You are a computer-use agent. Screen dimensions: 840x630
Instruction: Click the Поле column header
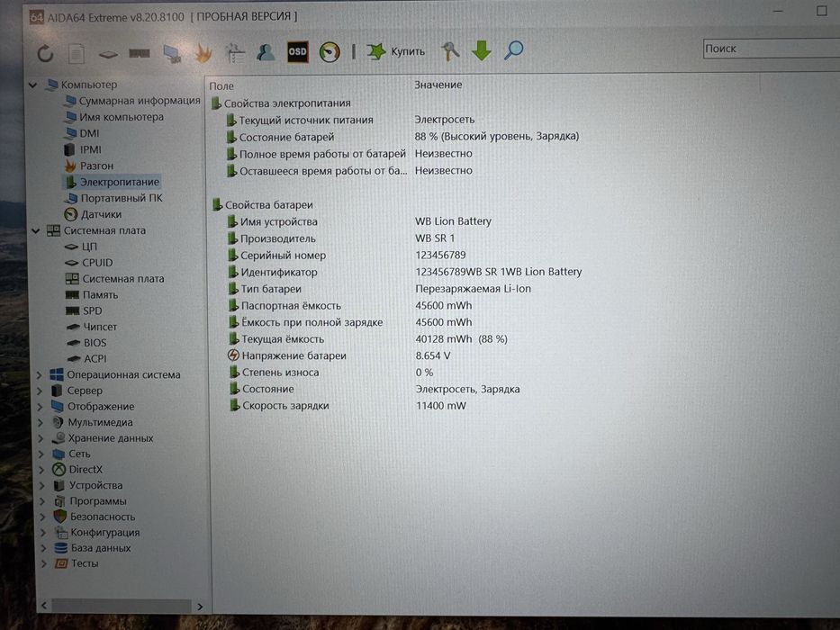(x=221, y=85)
